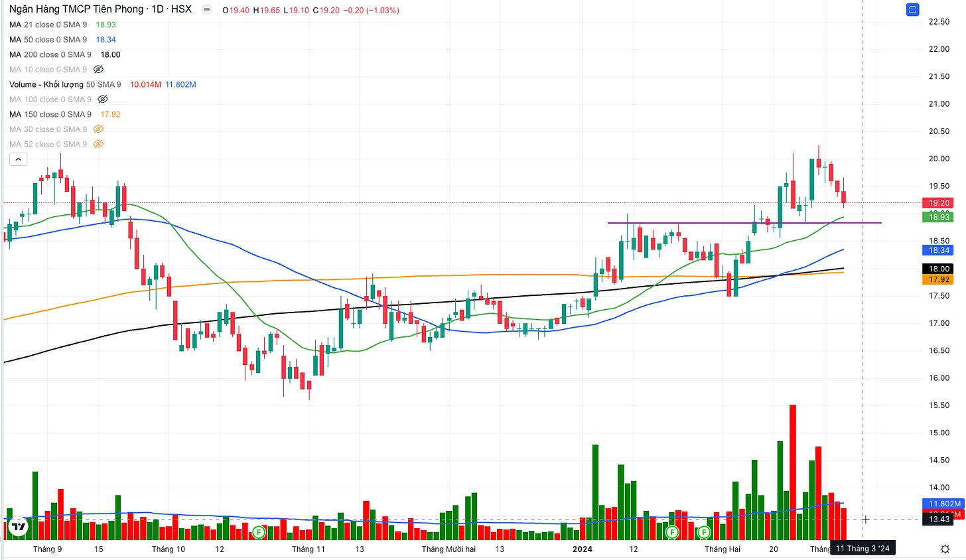The image size is (966, 560).
Task: Click the Tháng 10 time axis label
Action: click(x=169, y=549)
